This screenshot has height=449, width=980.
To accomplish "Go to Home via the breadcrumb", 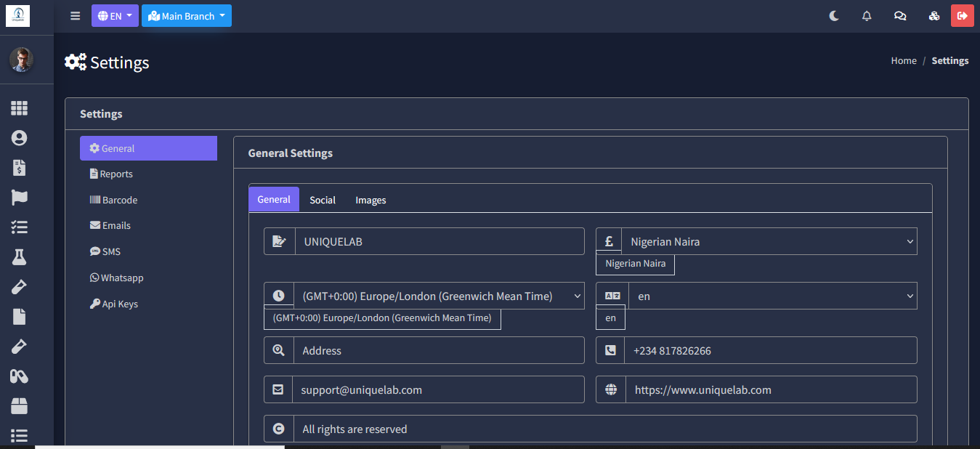I will coord(904,61).
